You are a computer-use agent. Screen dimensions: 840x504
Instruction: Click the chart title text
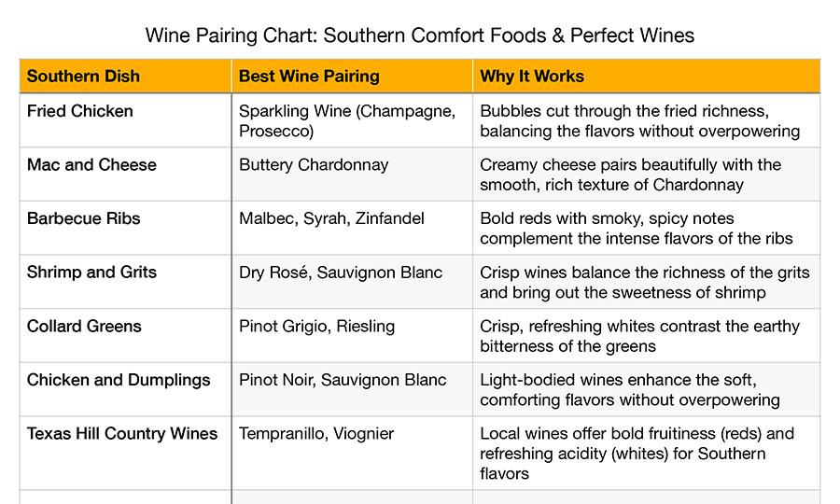pyautogui.click(x=419, y=35)
